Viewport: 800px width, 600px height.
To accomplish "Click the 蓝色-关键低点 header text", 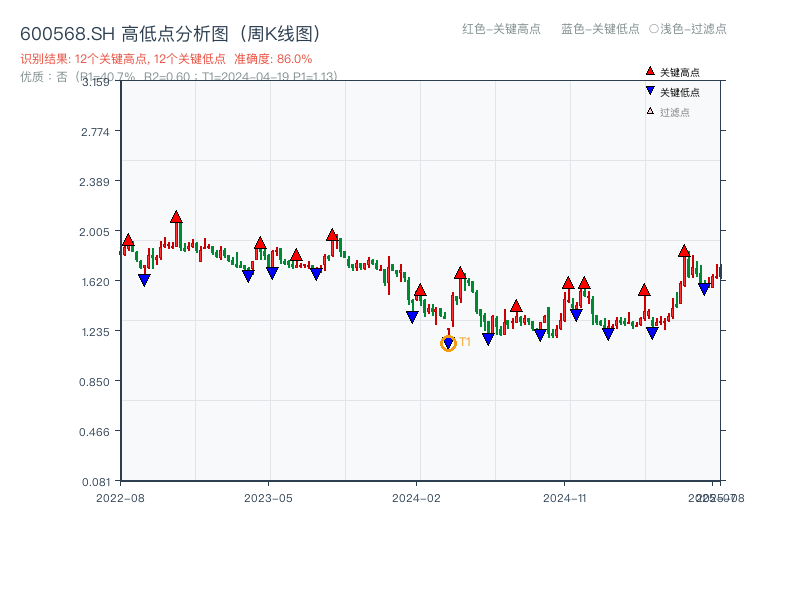I will pos(600,29).
